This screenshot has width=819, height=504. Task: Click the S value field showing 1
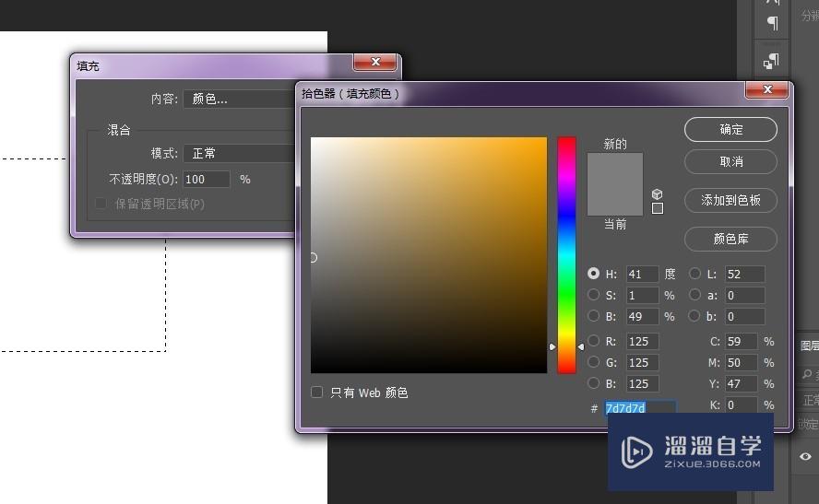(x=643, y=295)
